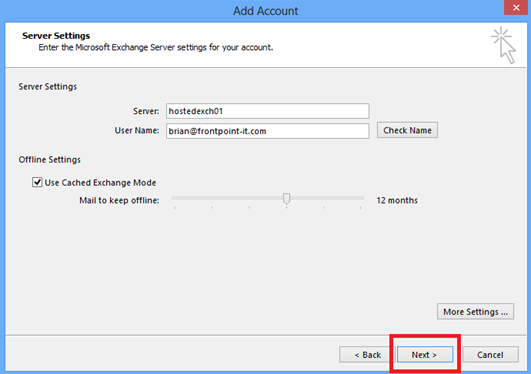
Task: Click the 'Mail to keep offline:' label
Action: [x=119, y=200]
